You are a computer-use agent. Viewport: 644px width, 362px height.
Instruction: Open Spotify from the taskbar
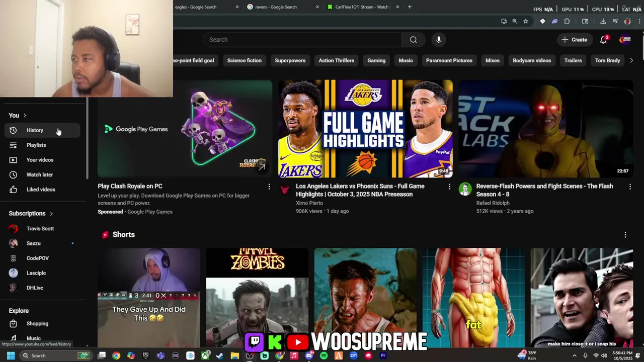point(324,355)
